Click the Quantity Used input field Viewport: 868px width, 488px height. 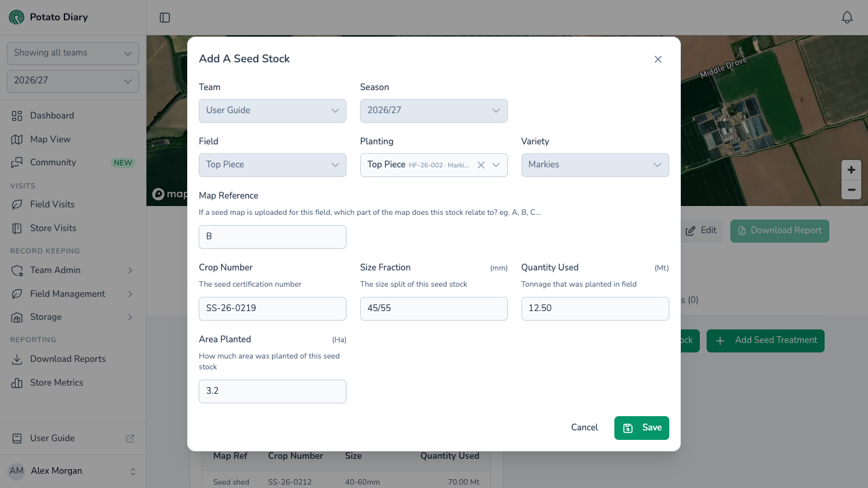pos(595,308)
